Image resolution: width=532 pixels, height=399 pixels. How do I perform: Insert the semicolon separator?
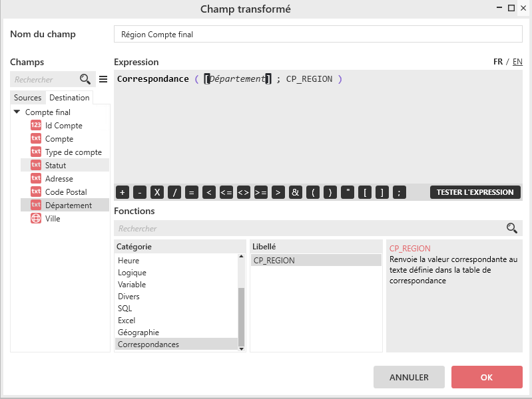(399, 192)
